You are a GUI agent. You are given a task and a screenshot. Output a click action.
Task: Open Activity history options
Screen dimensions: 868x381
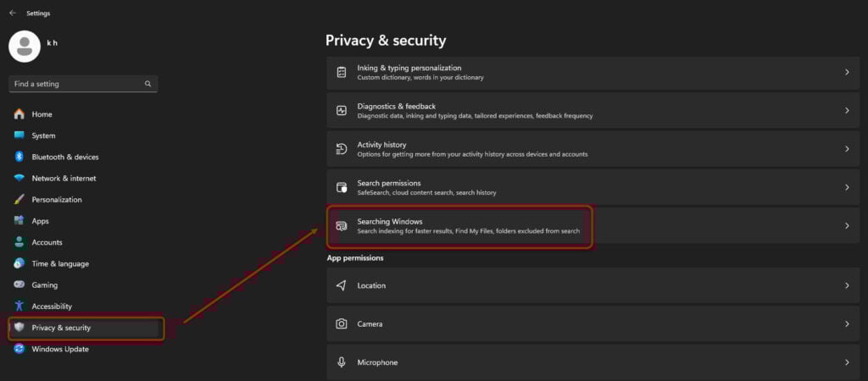coord(593,149)
